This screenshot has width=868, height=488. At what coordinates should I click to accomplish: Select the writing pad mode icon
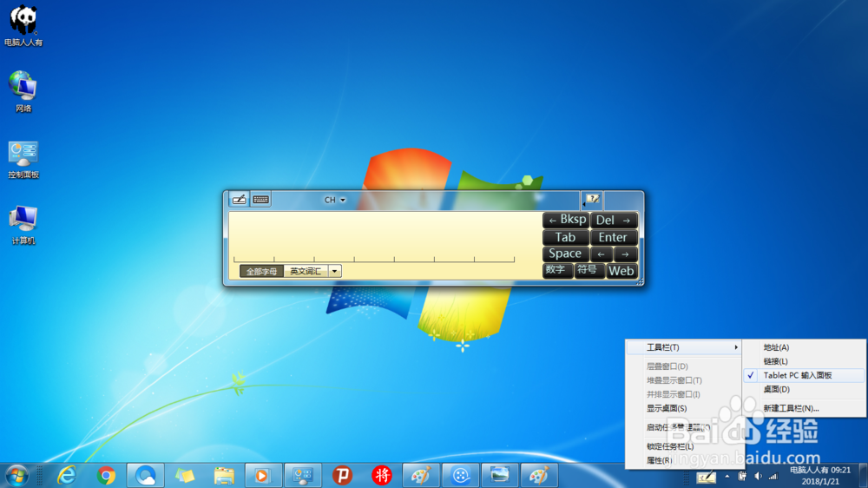(239, 200)
